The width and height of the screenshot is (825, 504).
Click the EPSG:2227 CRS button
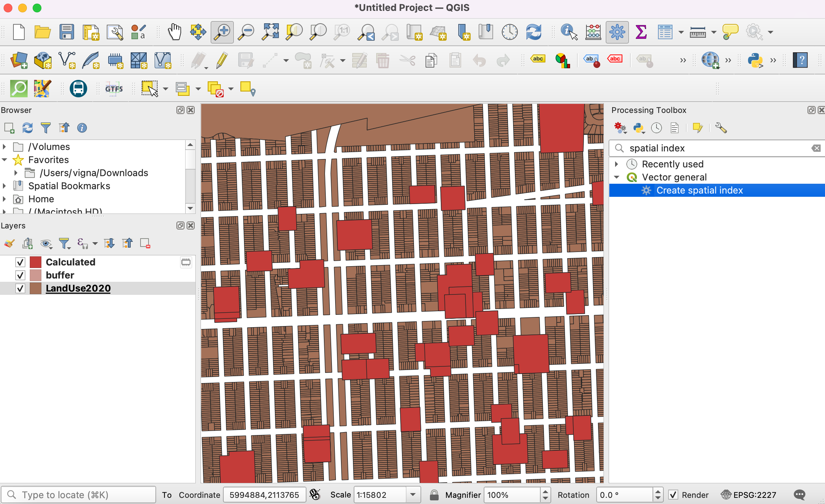click(x=749, y=495)
